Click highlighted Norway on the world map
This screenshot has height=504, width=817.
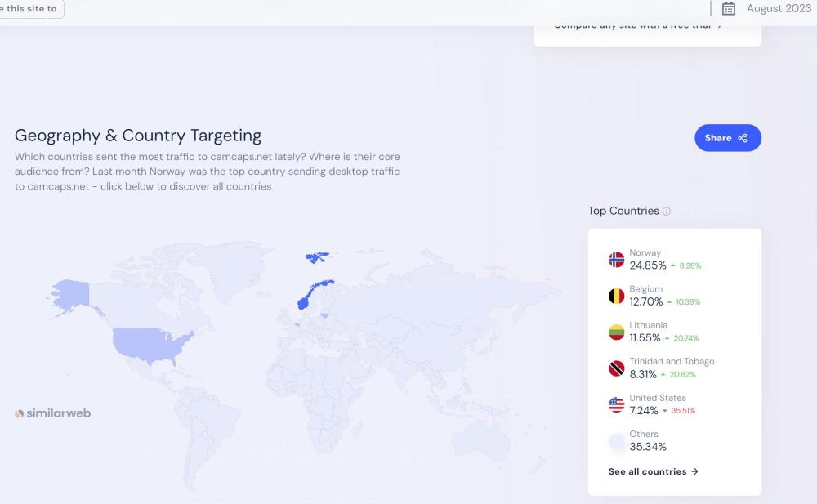pos(313,293)
